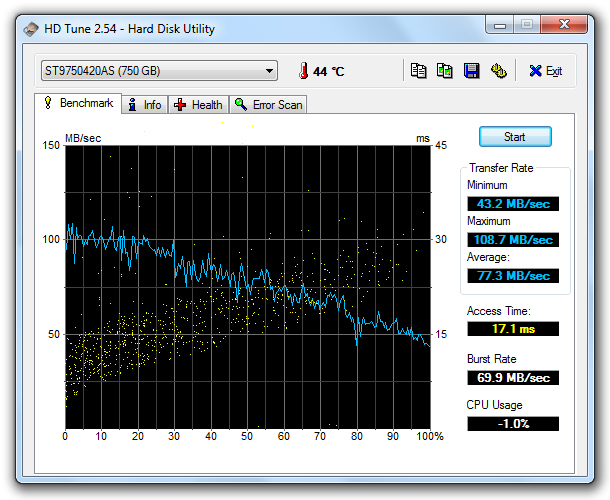This screenshot has width=610, height=500.
Task: Click the Maximum value 108.7 MB/sec
Action: point(513,240)
